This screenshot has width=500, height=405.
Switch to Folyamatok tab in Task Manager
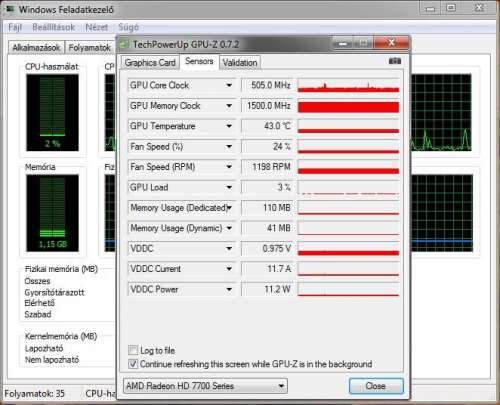coord(90,48)
